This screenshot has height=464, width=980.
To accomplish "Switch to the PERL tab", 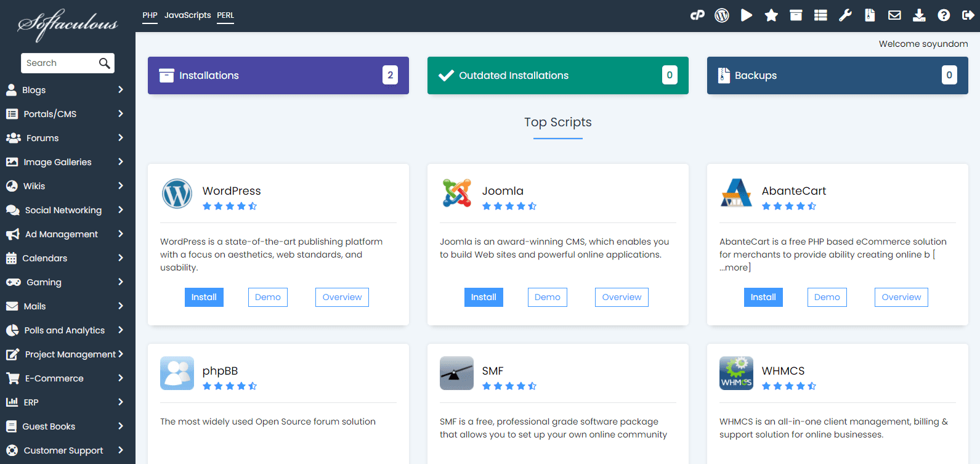I will tap(225, 15).
